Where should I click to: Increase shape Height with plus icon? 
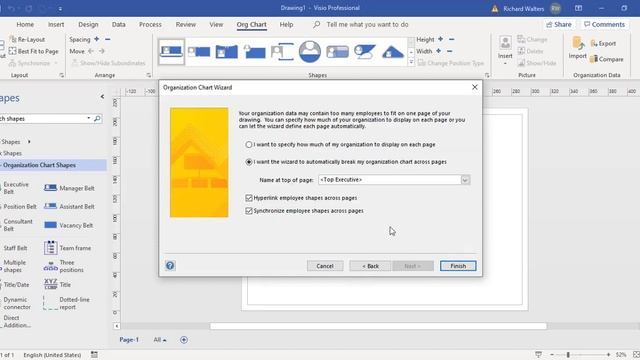coord(440,39)
